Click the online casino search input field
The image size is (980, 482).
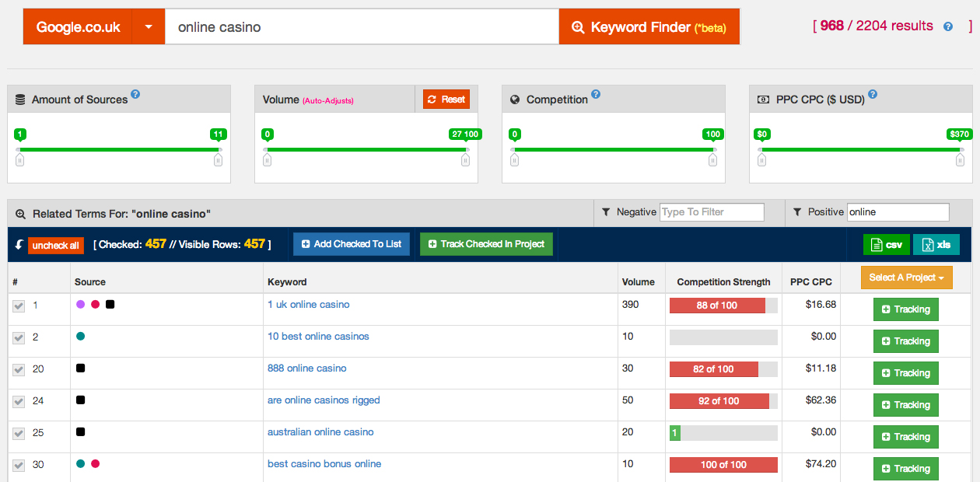click(x=362, y=27)
